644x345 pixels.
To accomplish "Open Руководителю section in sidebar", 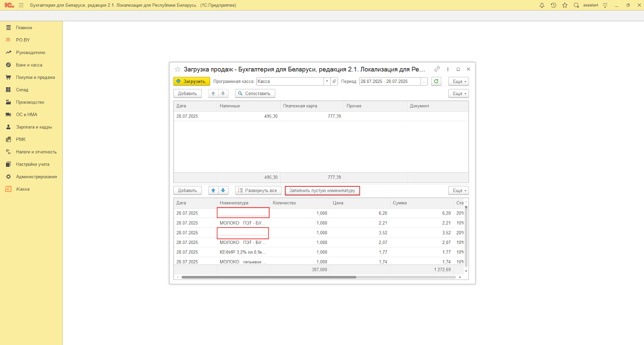I will pos(31,52).
